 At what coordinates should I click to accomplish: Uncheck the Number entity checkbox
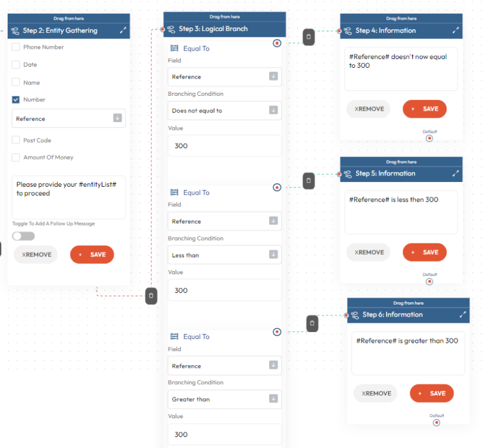coord(16,100)
